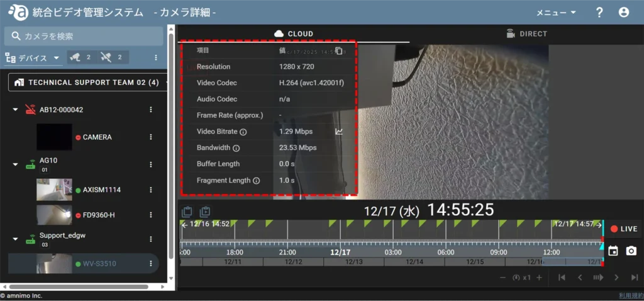Toggle the offline cameras filter
The image size is (644, 301).
tap(113, 57)
